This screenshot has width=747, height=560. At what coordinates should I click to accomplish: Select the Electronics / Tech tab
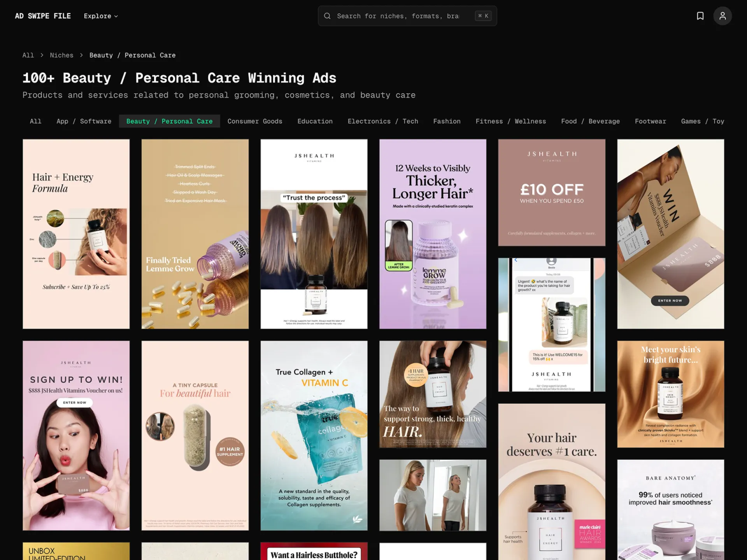click(383, 121)
